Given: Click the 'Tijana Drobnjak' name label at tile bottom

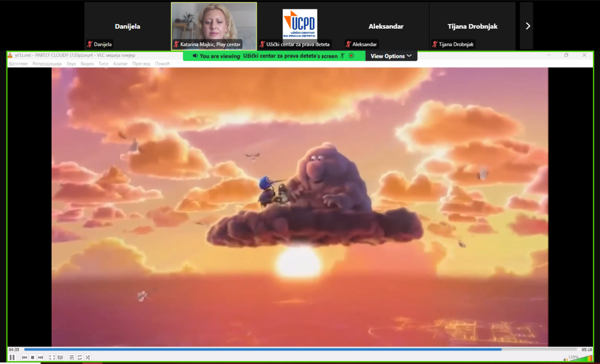Looking at the screenshot, I should point(456,44).
